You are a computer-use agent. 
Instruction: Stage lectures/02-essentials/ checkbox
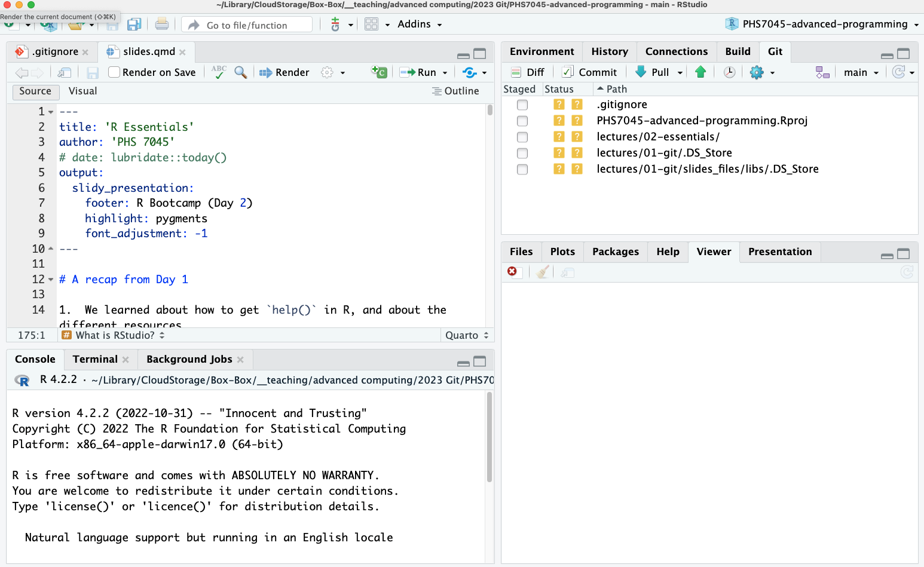click(x=522, y=137)
